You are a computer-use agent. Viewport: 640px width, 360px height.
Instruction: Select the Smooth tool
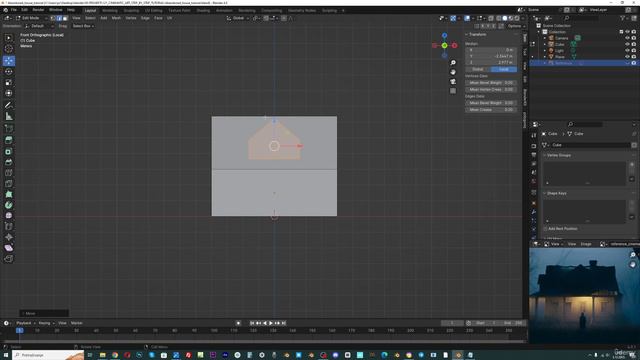pyautogui.click(x=9, y=216)
